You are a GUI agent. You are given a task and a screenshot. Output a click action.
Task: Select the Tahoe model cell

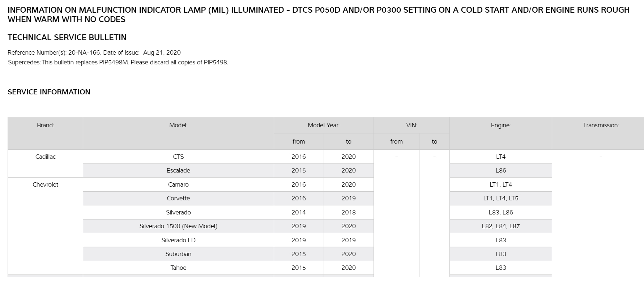[x=178, y=268]
